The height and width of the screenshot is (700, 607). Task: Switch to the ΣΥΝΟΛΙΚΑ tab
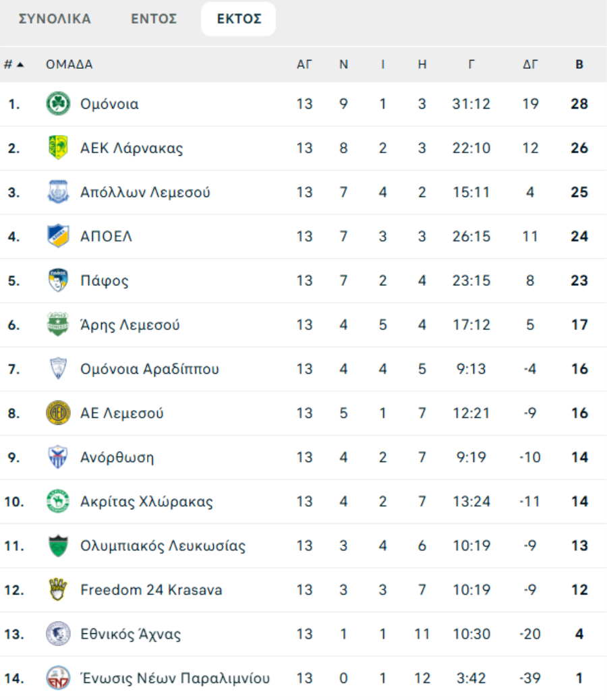[55, 19]
